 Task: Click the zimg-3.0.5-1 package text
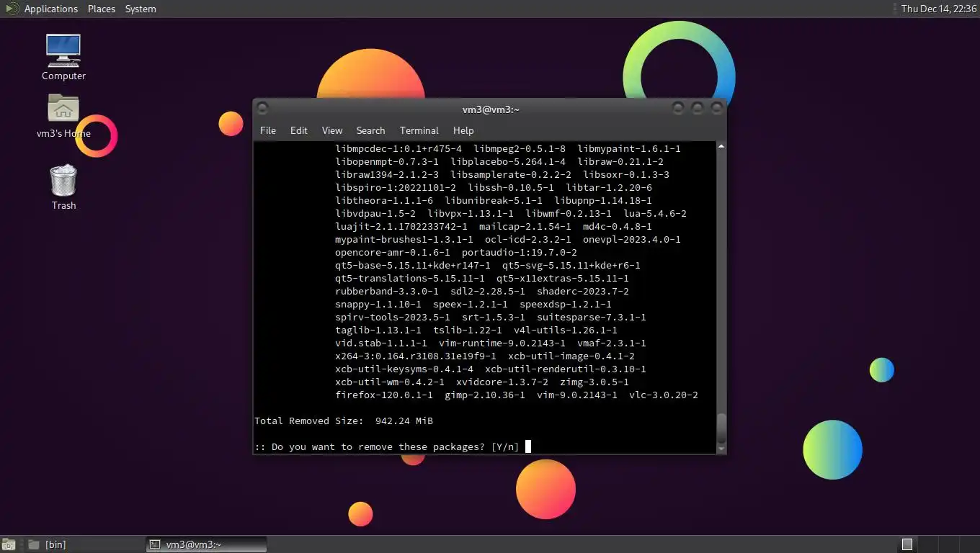click(594, 382)
